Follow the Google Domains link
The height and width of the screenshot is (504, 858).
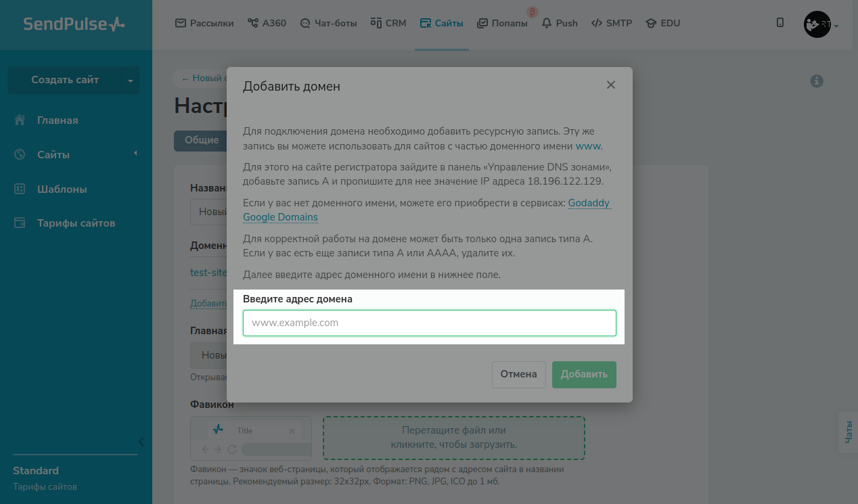click(x=280, y=217)
